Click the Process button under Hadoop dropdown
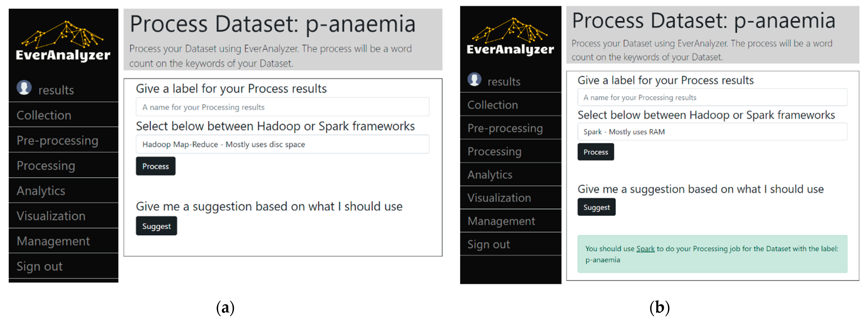Image resolution: width=868 pixels, height=323 pixels. coord(155,166)
